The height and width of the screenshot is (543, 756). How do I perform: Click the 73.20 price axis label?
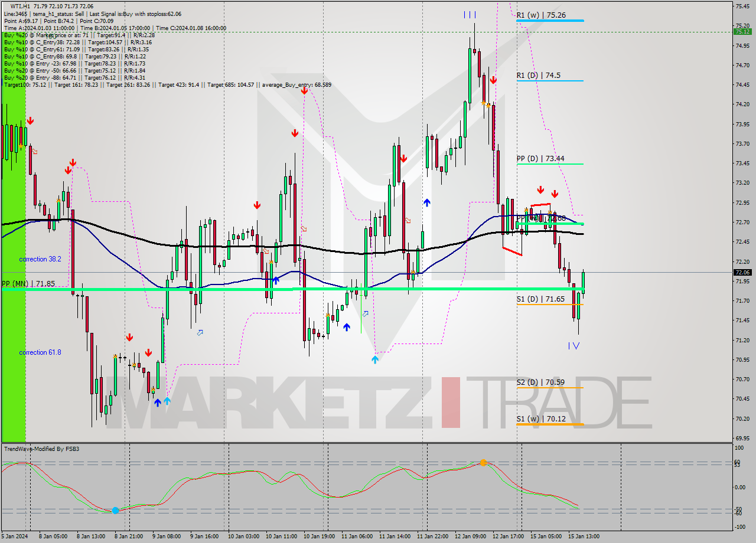coord(742,183)
